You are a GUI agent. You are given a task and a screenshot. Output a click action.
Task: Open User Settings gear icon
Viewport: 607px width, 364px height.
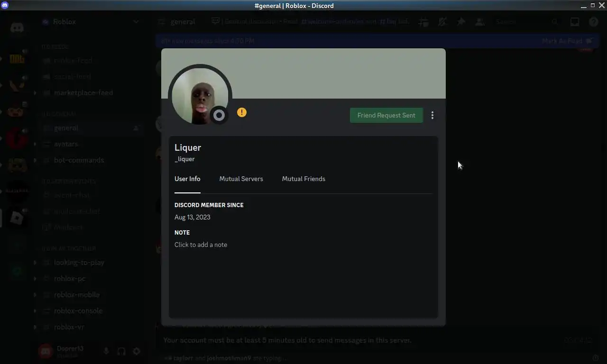click(137, 351)
